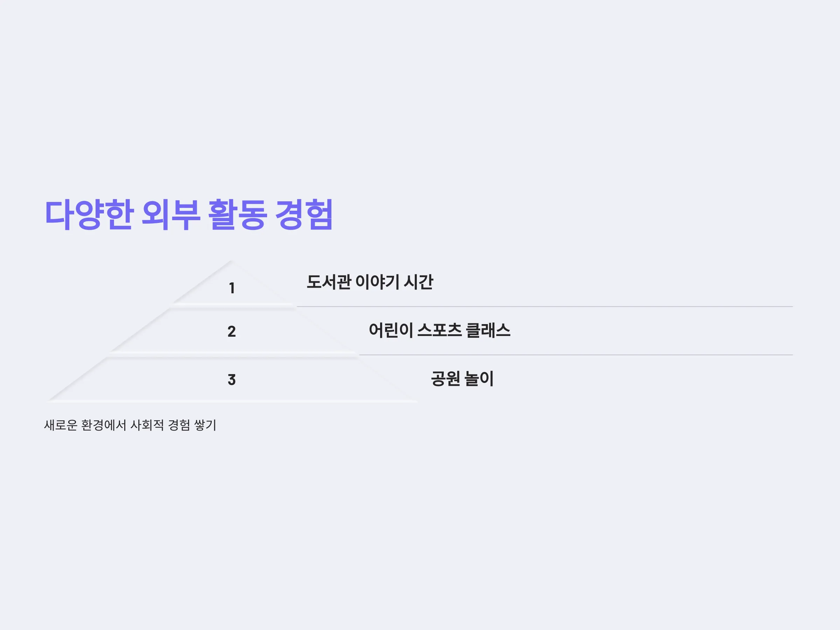
Task: Select the word "놀이" in the third label
Action: [479, 379]
